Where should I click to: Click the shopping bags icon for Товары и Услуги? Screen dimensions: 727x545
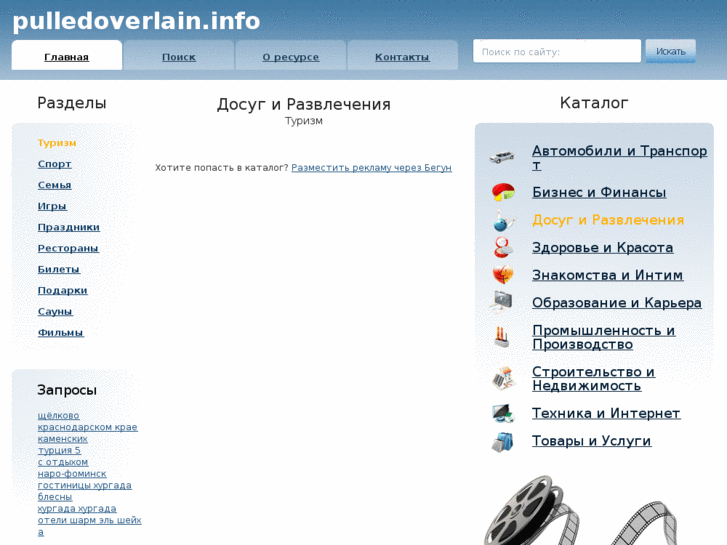[x=503, y=442]
